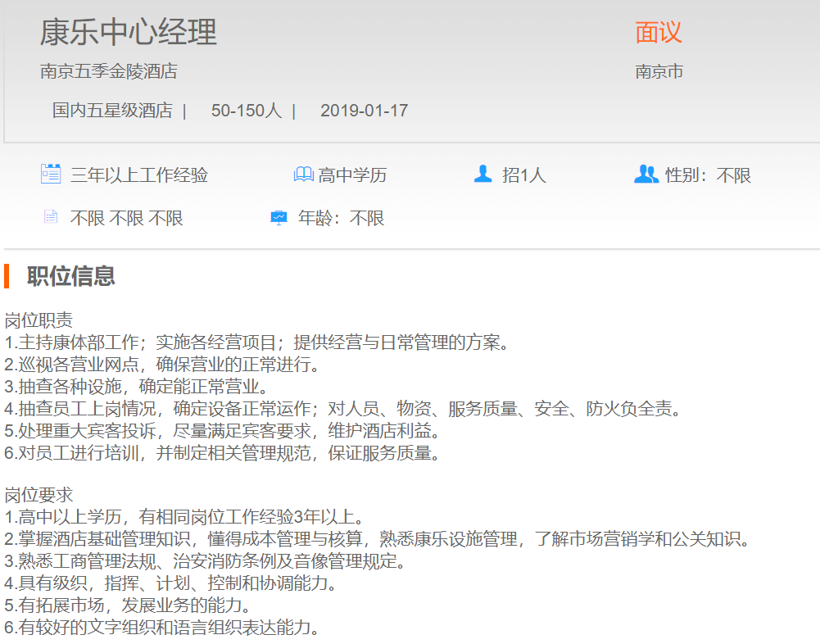
Task: Click the orange bar beside 职位信息
Action: coord(7,276)
